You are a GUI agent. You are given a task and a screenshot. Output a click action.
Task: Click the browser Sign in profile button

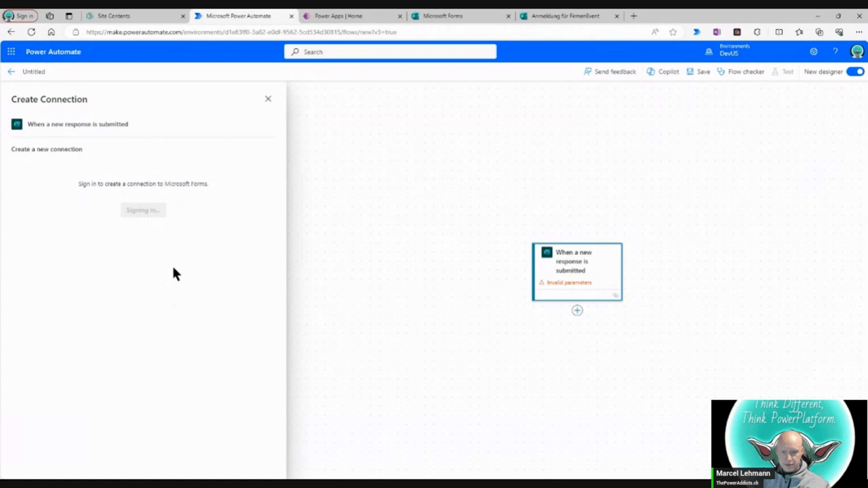20,16
